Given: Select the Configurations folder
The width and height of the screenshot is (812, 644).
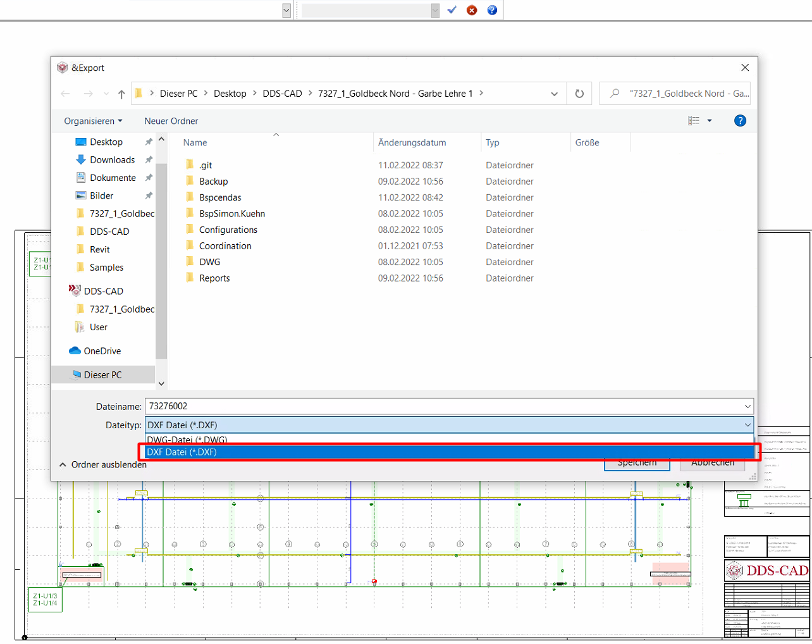Looking at the screenshot, I should click(x=228, y=230).
